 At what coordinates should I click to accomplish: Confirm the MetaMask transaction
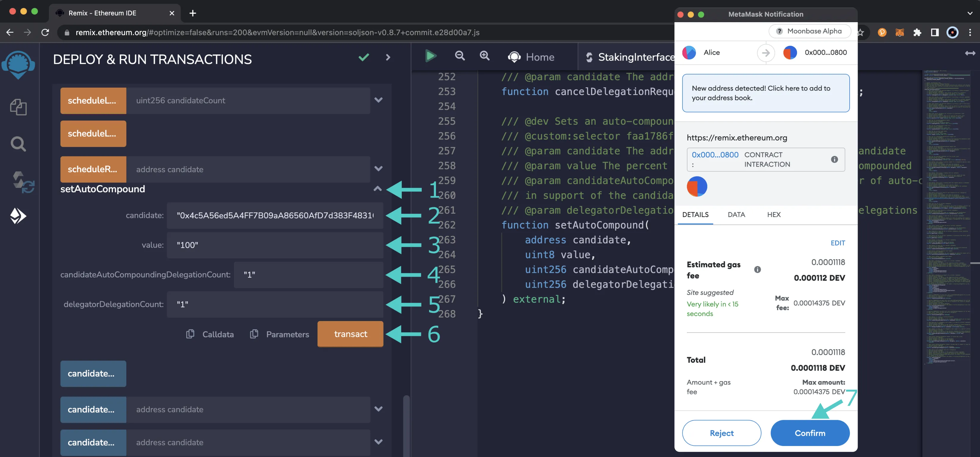(x=810, y=433)
